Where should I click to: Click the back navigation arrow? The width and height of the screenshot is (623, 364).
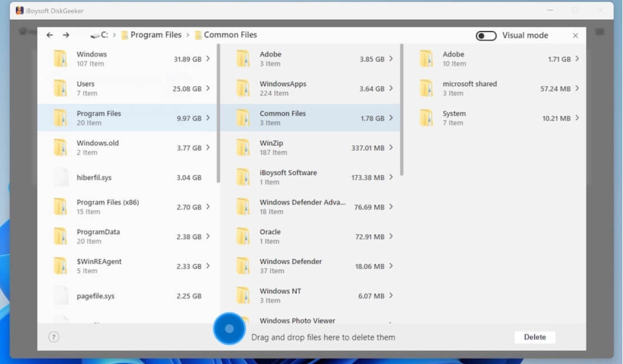tap(50, 35)
